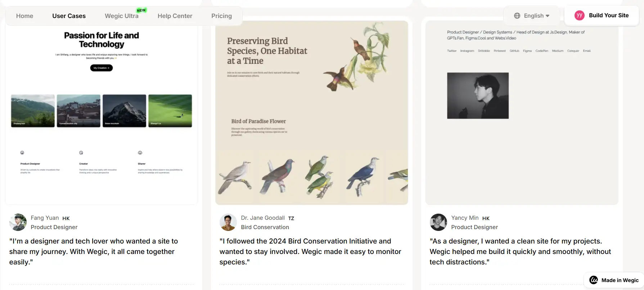Screen dimensions: 644x290
Task: Click Product Designer label under Fang Yuan
Action: [54, 227]
